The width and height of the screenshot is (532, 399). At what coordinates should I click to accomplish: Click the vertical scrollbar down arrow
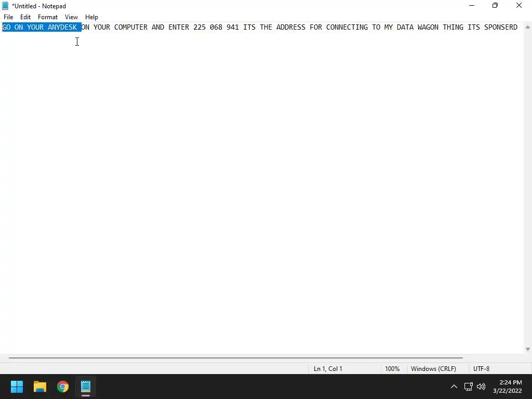coord(528,349)
